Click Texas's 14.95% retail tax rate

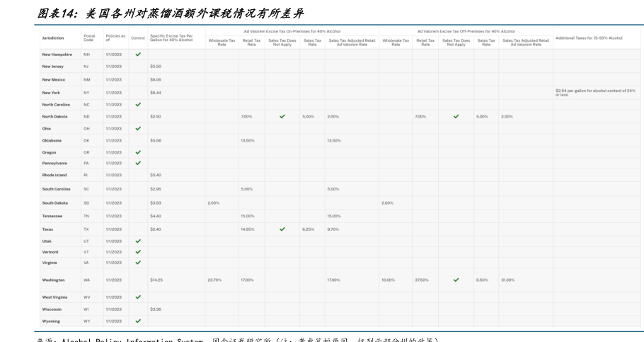[x=248, y=229]
